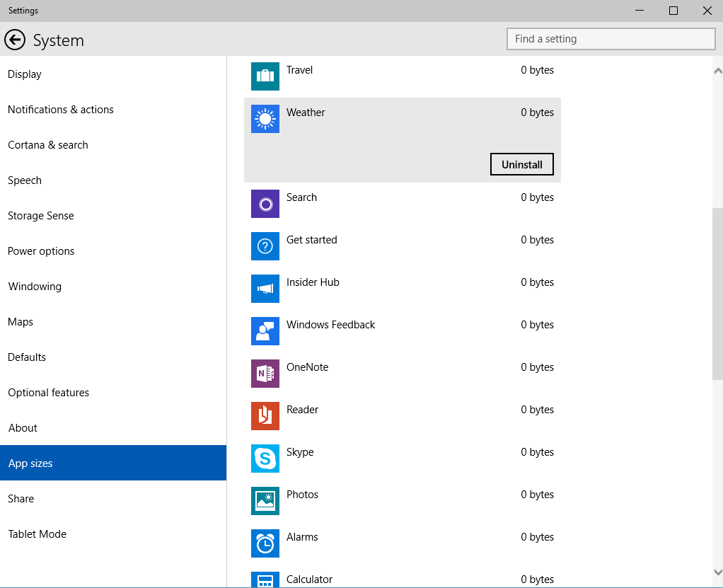
Task: Open Notifications & actions settings
Action: (x=113, y=110)
